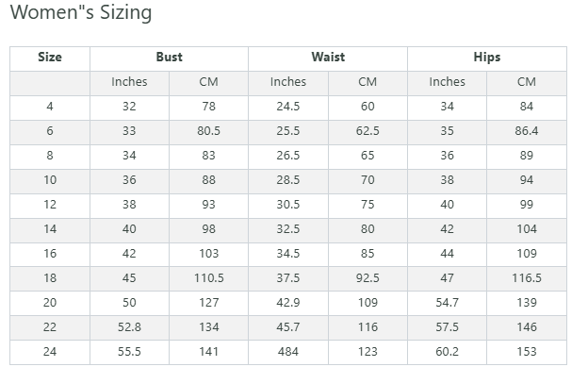Select the 24.5 waist inches cell
588x367 pixels.
[x=288, y=107]
